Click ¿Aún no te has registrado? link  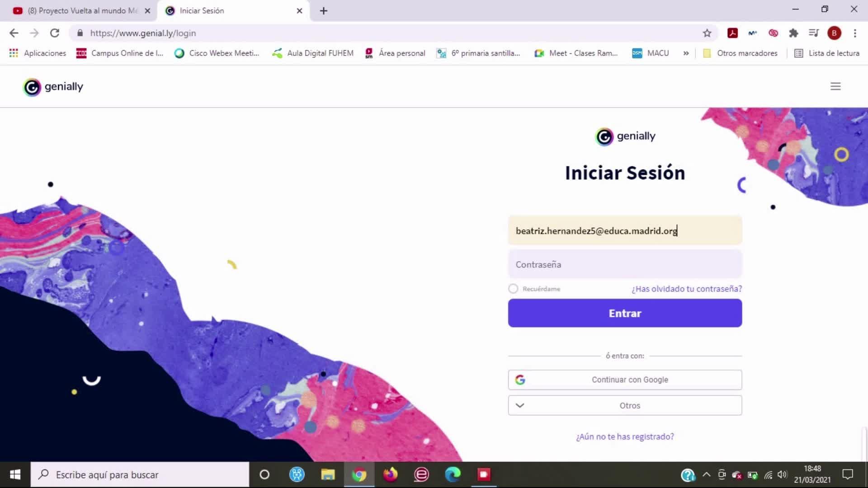[625, 436]
